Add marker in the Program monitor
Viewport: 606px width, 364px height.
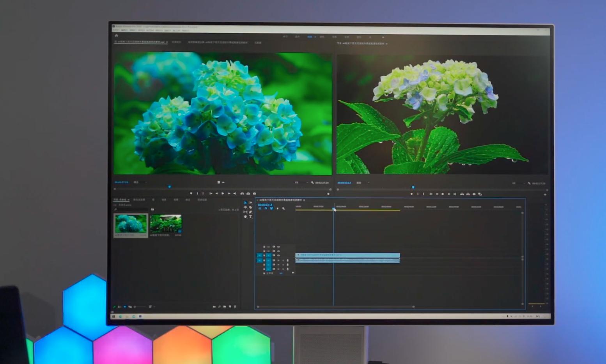411,194
